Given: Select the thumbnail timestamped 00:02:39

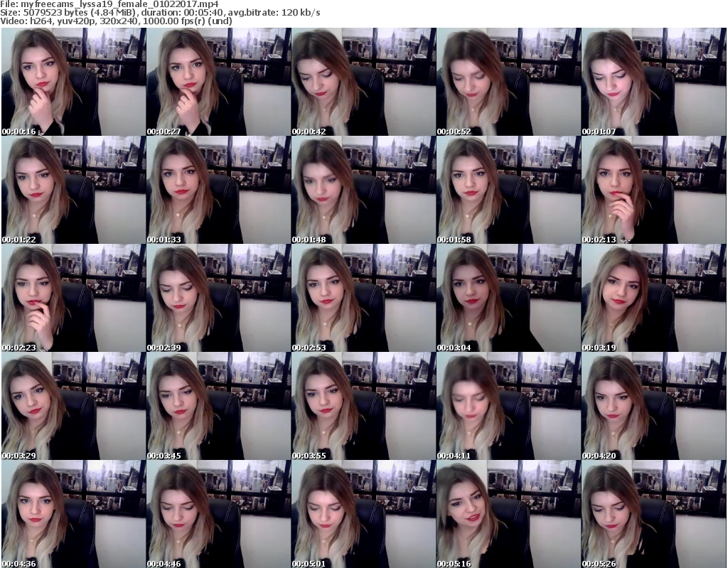Looking at the screenshot, I should [x=219, y=298].
